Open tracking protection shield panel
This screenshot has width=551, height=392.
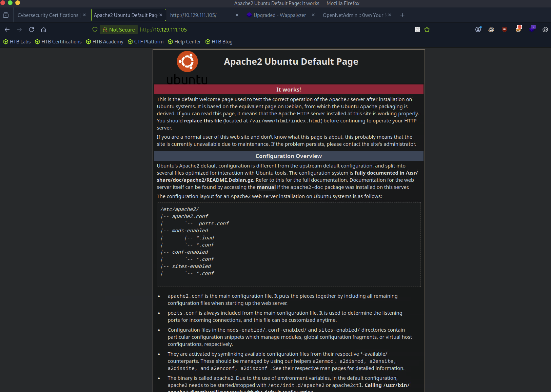click(x=95, y=30)
